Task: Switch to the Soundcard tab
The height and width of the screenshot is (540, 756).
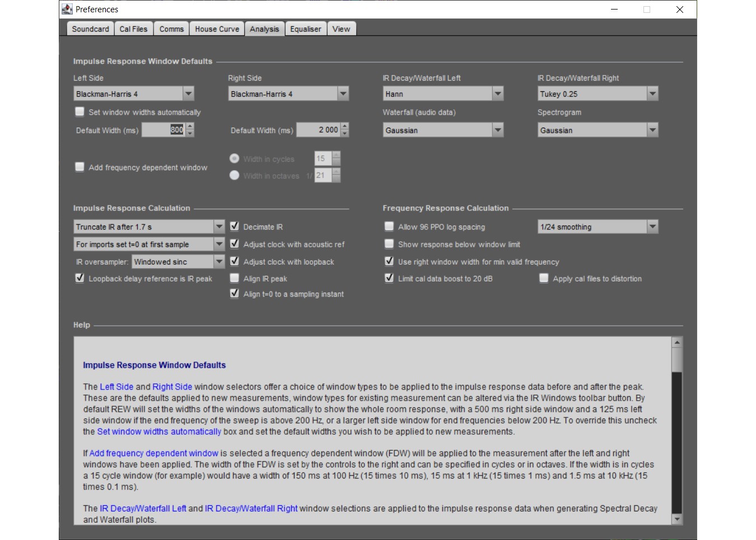Action: 91,29
